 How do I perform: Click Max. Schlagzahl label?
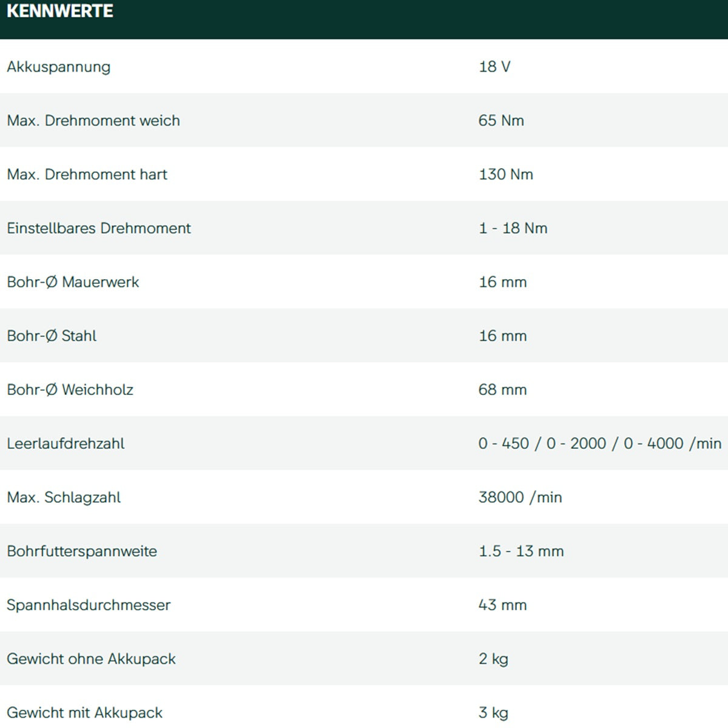pos(64,497)
